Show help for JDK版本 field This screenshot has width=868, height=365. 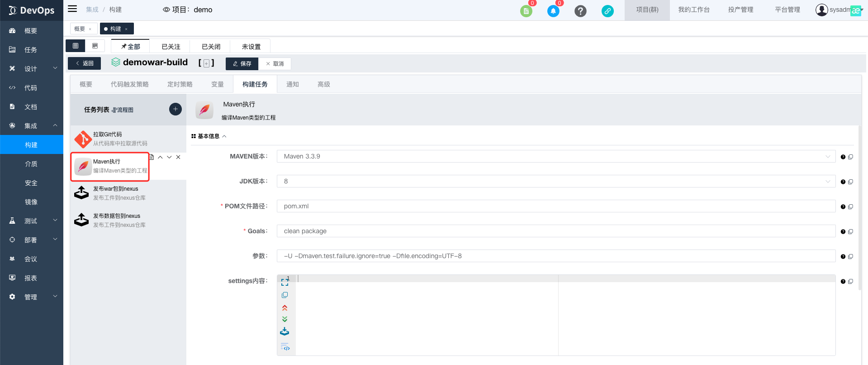click(843, 182)
